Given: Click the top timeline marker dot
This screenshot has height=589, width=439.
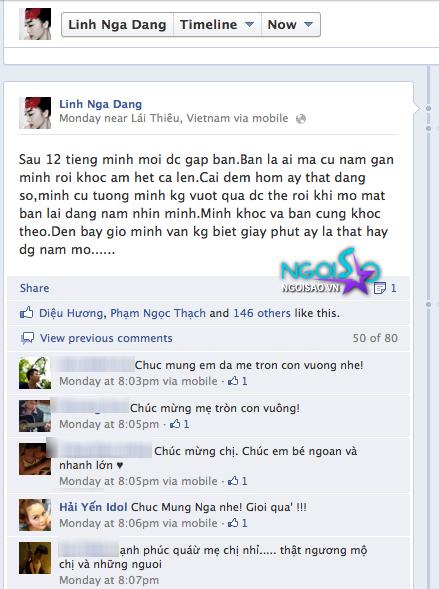Looking at the screenshot, I should tap(428, 109).
